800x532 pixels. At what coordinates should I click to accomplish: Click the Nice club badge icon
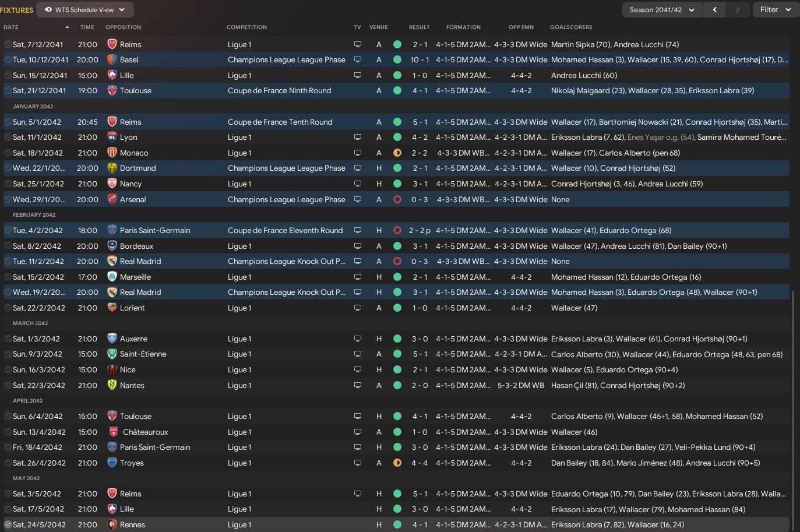[x=112, y=369]
